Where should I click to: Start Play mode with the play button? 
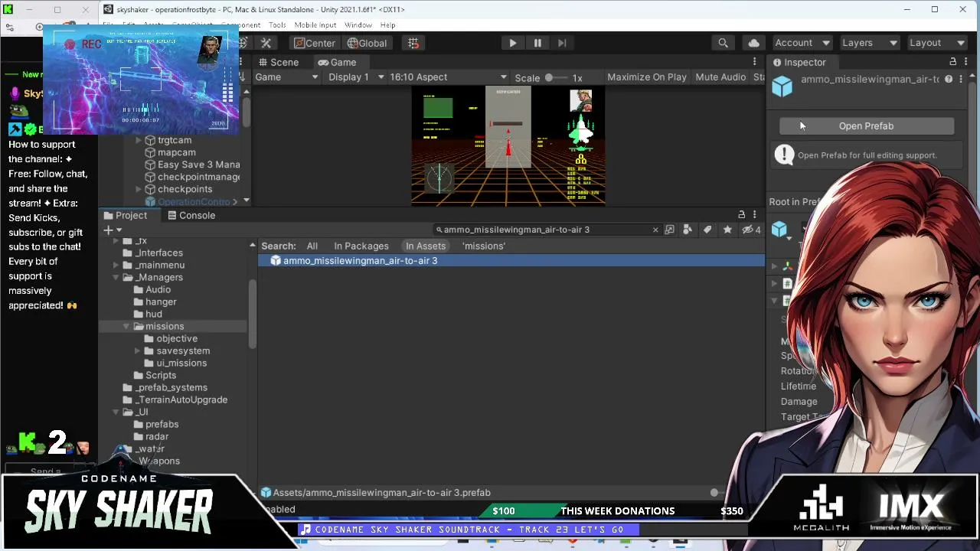[x=513, y=43]
